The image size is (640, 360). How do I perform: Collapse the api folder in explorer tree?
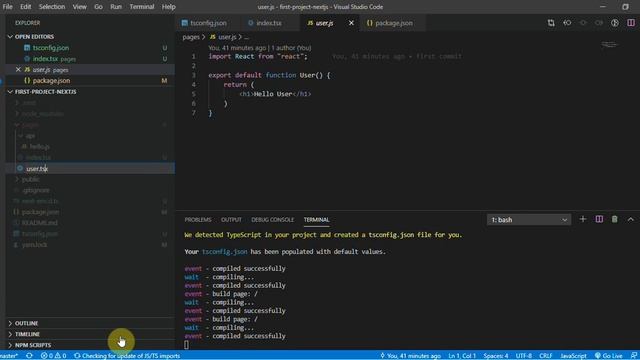coord(31,136)
